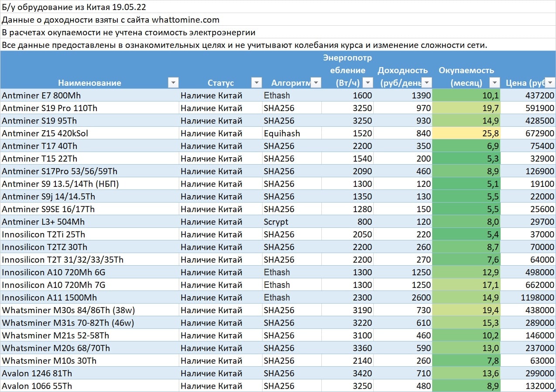Open the Статус column filter dropdown
The height and width of the screenshot is (392, 556).
257,83
